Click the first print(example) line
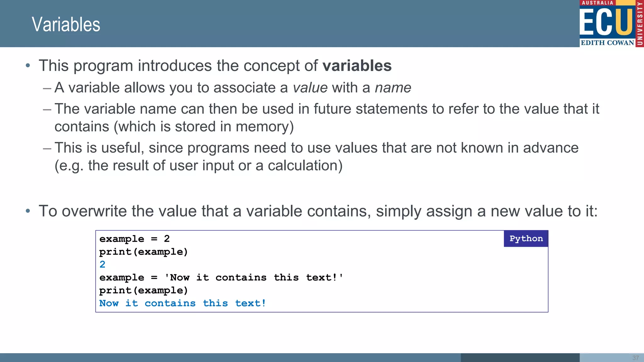Viewport: 644px width, 362px height. pos(143,252)
